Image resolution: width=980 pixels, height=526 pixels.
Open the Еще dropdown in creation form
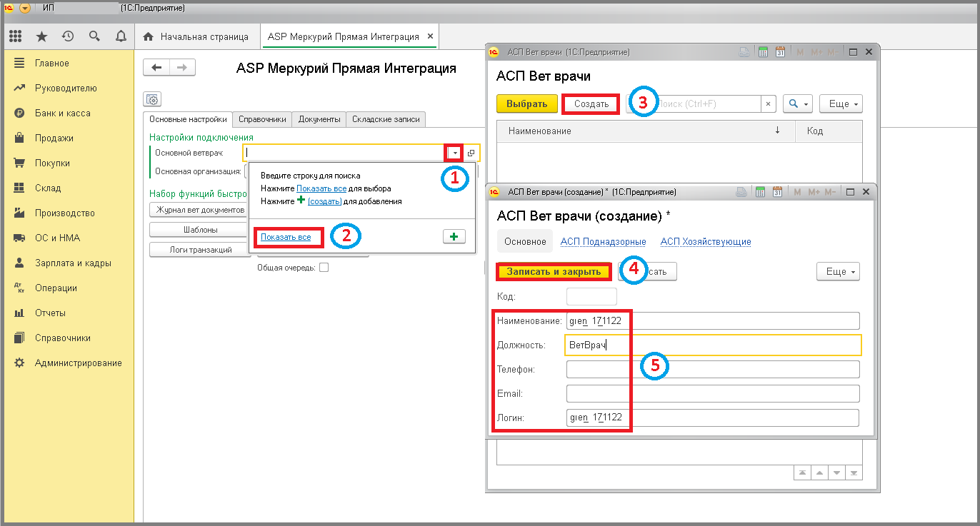pyautogui.click(x=839, y=271)
